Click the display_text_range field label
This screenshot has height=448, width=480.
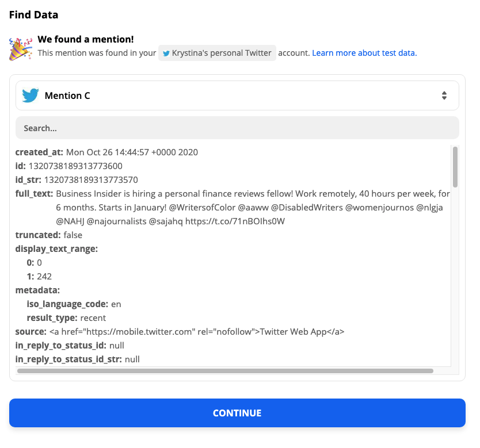pyautogui.click(x=56, y=249)
